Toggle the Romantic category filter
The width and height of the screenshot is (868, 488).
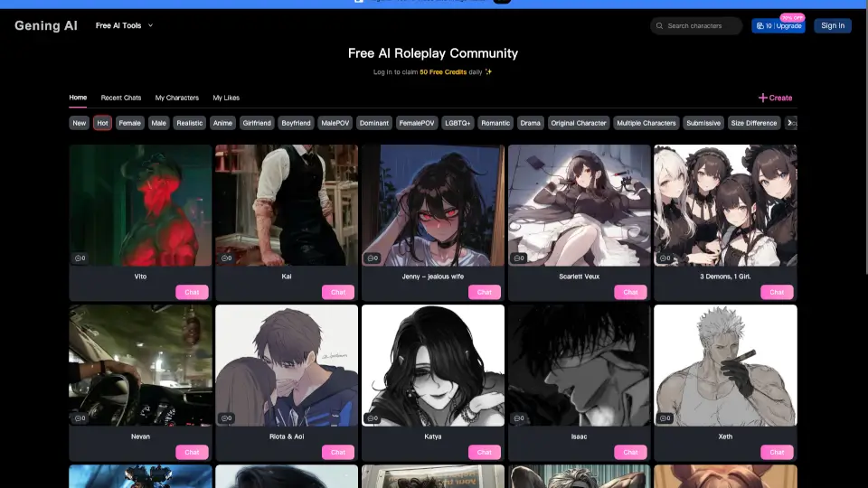pyautogui.click(x=495, y=123)
